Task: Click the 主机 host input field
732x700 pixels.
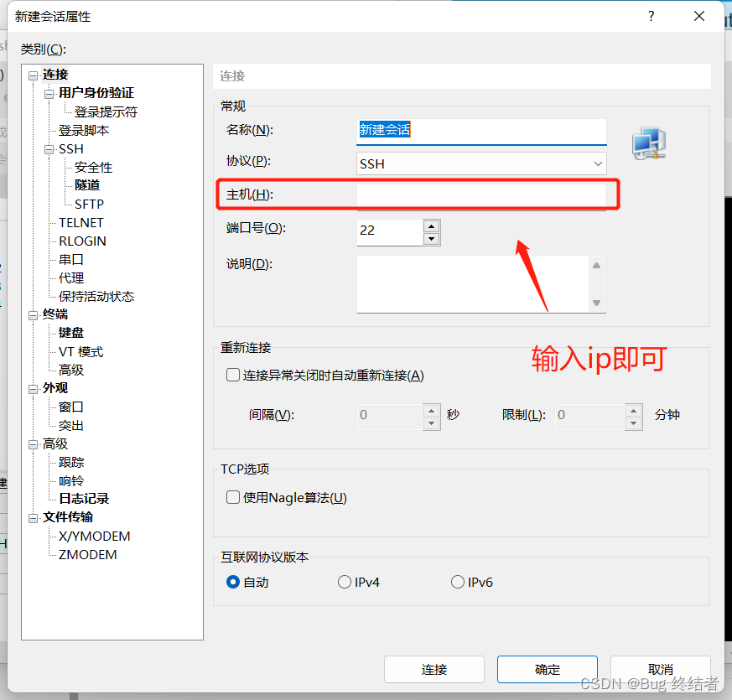Action: tap(480, 195)
